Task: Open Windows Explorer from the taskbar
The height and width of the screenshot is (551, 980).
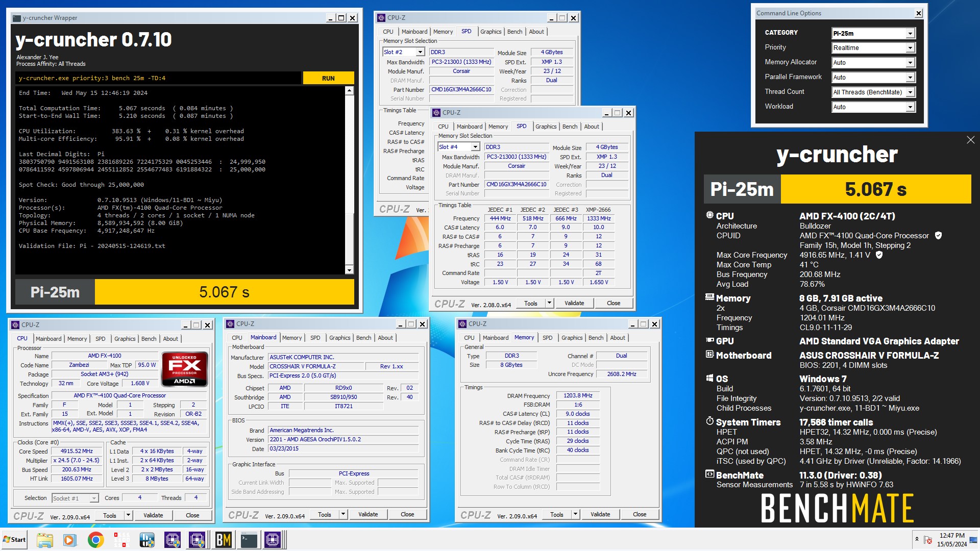Action: tap(44, 540)
